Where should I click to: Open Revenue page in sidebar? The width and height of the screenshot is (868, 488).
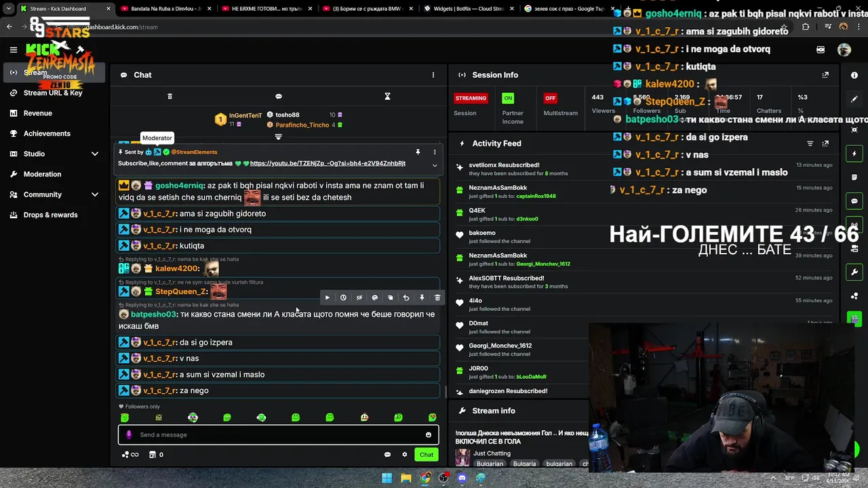click(x=38, y=113)
